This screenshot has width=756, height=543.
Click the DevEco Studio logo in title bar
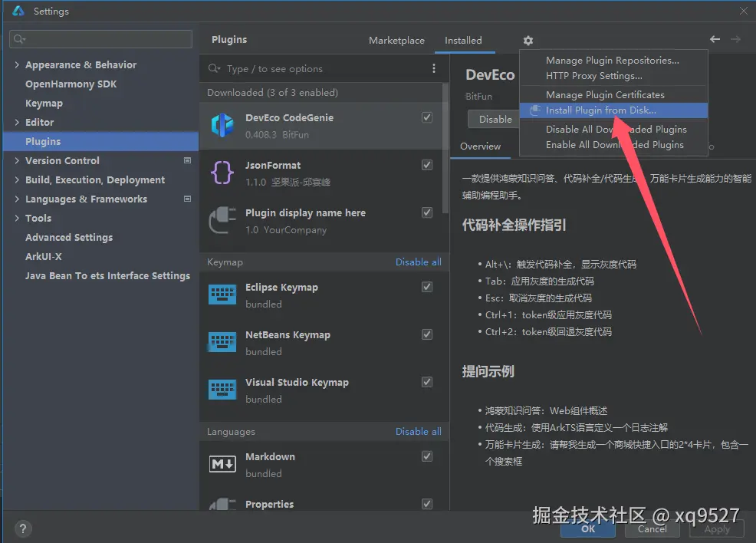point(18,11)
